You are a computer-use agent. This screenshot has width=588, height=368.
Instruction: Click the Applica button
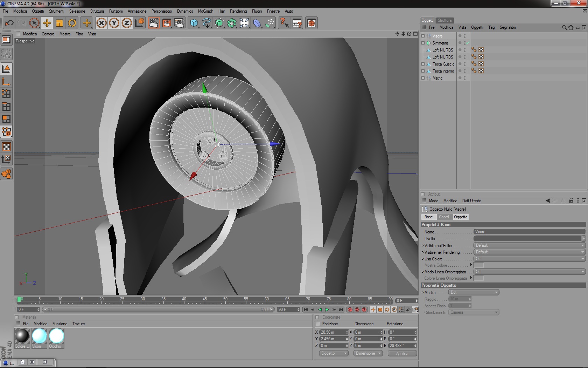pyautogui.click(x=402, y=354)
